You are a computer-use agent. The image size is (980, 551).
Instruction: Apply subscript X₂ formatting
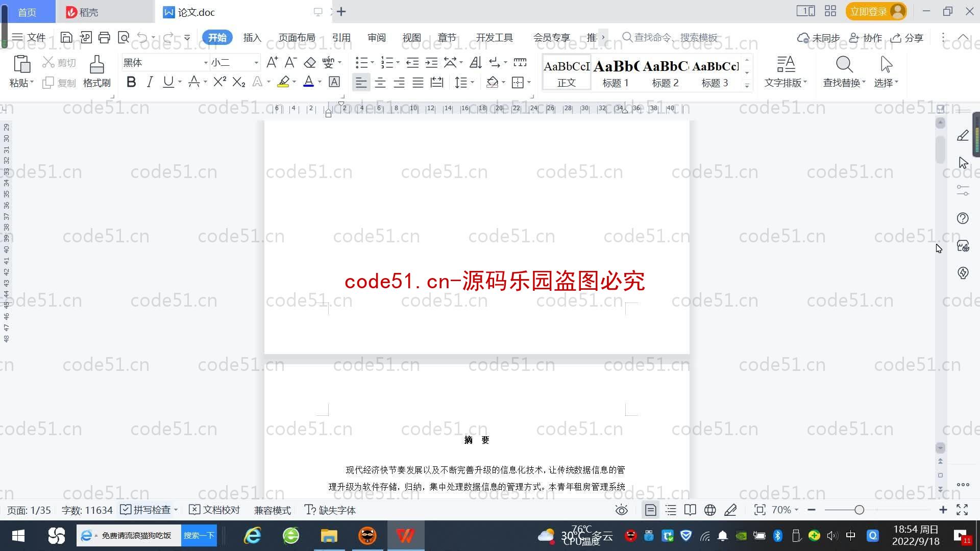239,82
